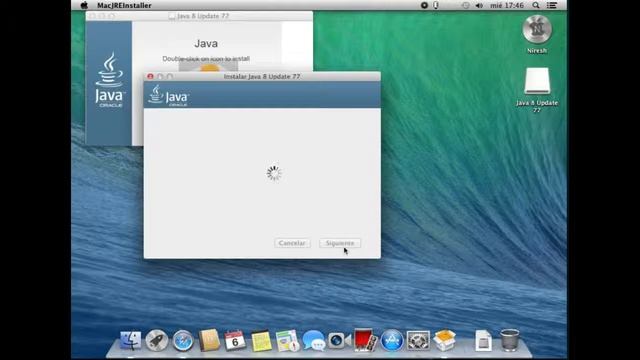Click the Time Machine icon in menu bar
Screen dimensions: 640x360
point(465,5)
